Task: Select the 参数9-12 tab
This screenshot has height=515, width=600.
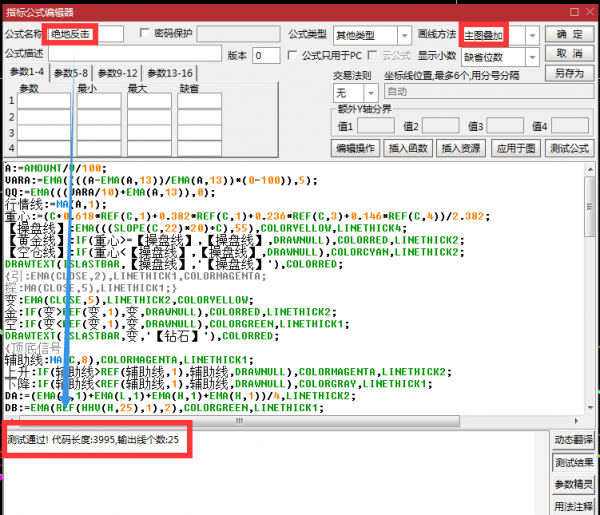Action: [x=118, y=73]
